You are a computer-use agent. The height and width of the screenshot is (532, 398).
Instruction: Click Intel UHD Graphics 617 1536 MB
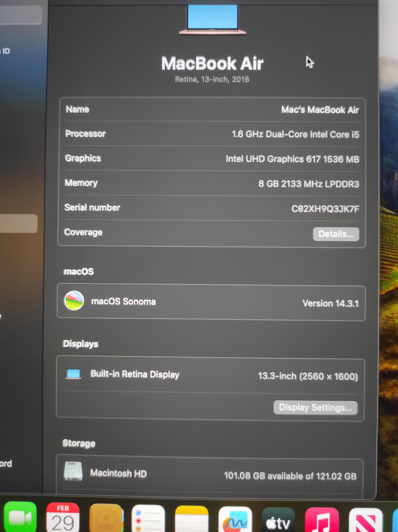[x=292, y=159]
